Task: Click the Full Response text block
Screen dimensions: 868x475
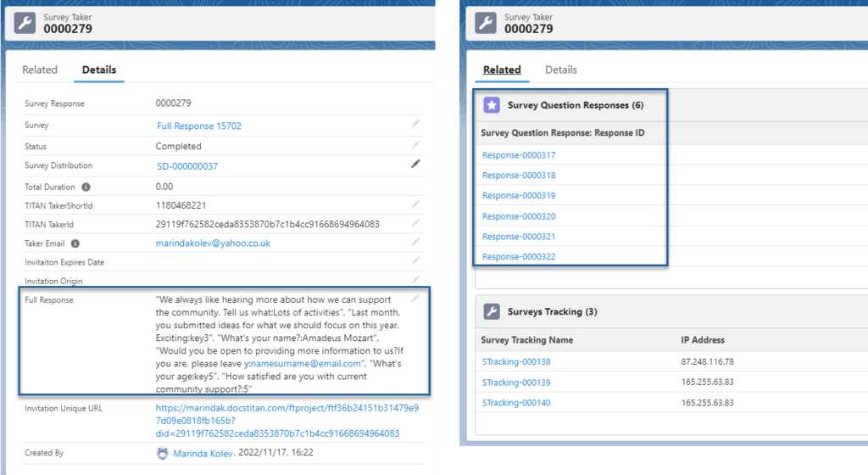Action: 279,344
